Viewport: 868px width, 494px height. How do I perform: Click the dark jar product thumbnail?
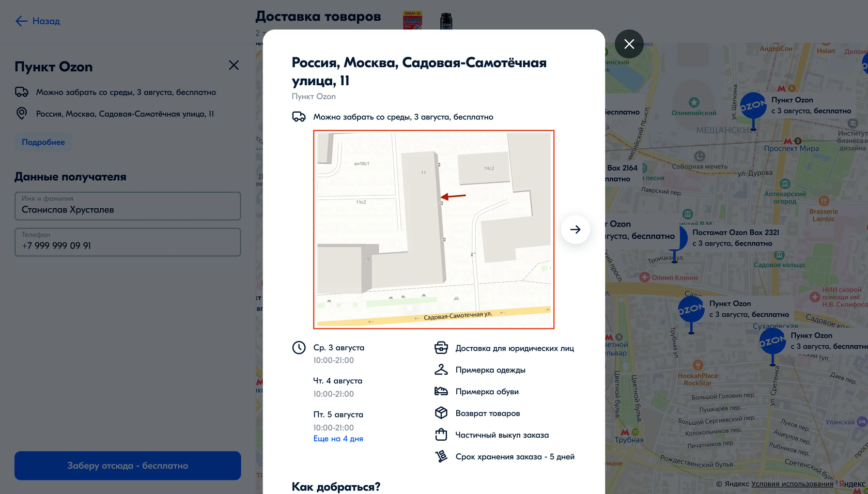[446, 21]
